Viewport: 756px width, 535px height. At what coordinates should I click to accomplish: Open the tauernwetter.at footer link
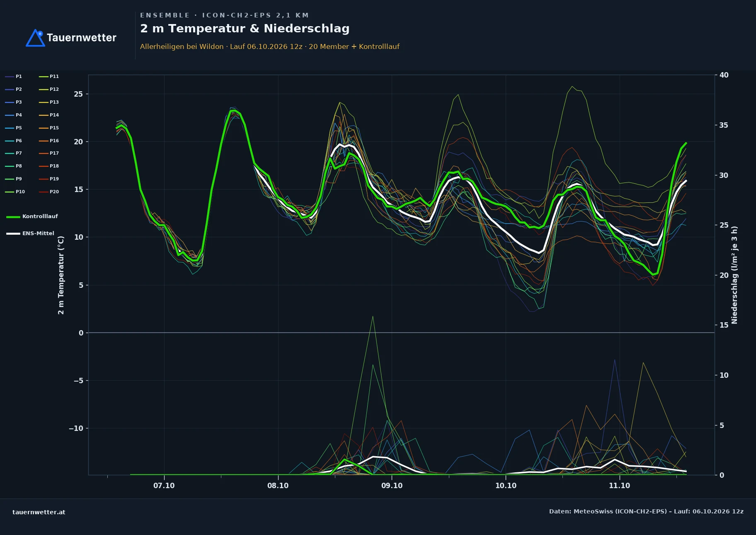pos(39,512)
